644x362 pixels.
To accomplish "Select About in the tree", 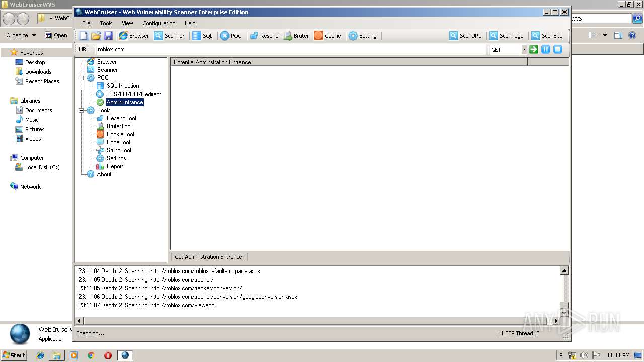I will pos(104,174).
